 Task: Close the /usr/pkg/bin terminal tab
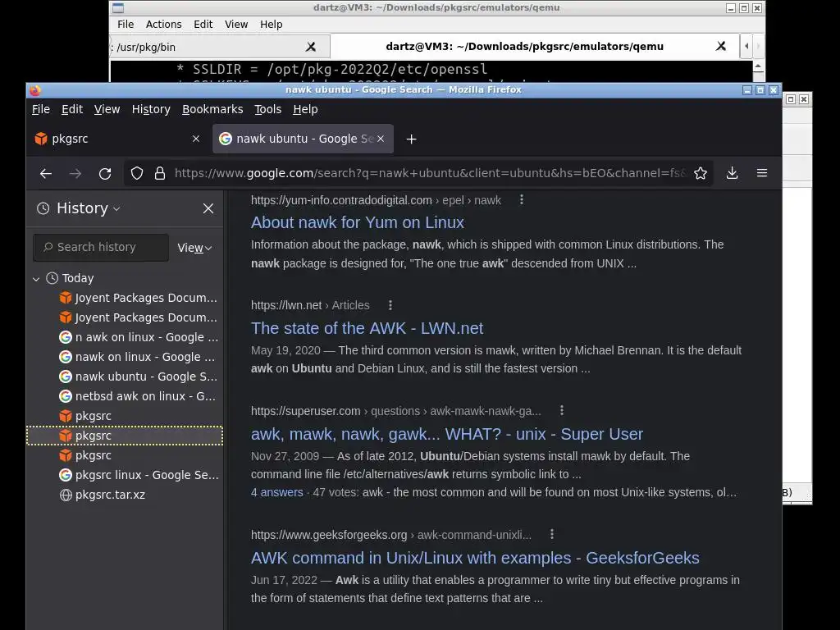tap(311, 47)
